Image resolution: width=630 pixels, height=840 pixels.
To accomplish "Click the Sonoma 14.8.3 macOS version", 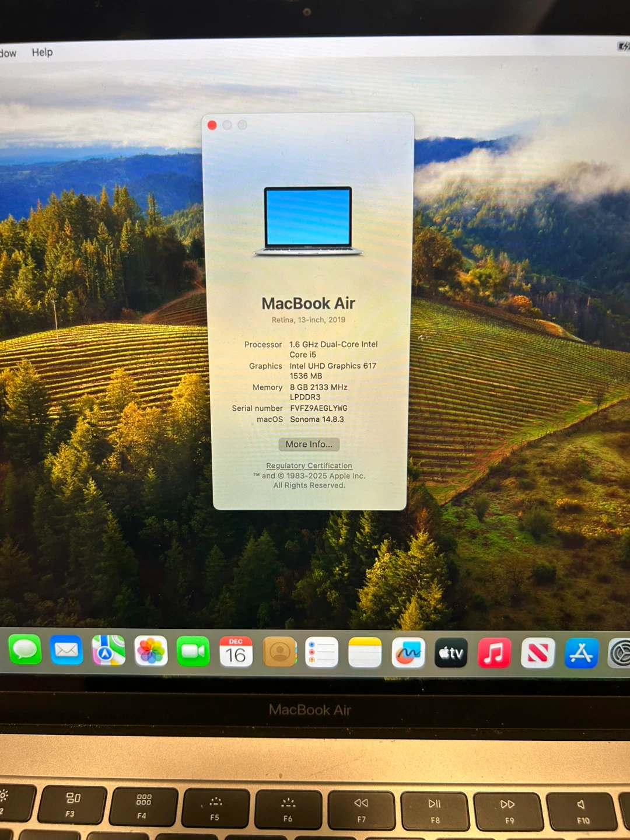I will [317, 419].
